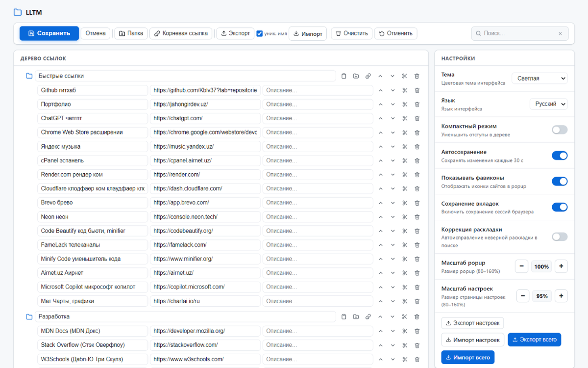Move Render.com row up
This screenshot has height=368, width=588.
tap(380, 175)
